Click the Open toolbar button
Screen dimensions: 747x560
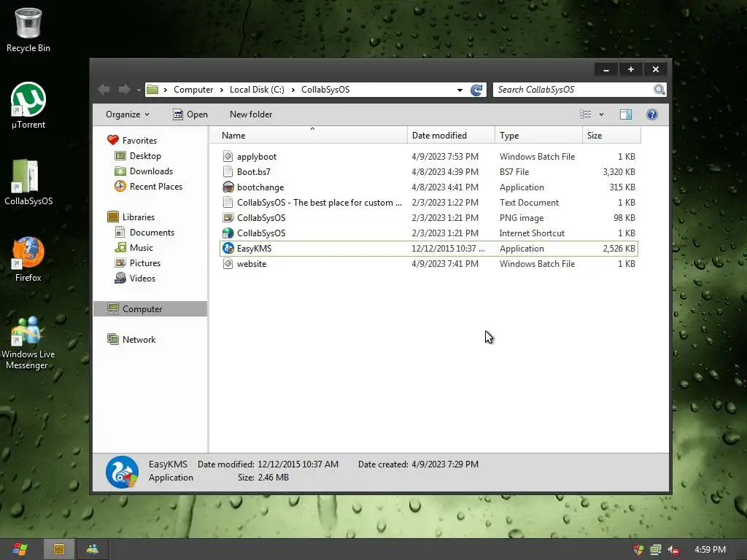pyautogui.click(x=190, y=114)
